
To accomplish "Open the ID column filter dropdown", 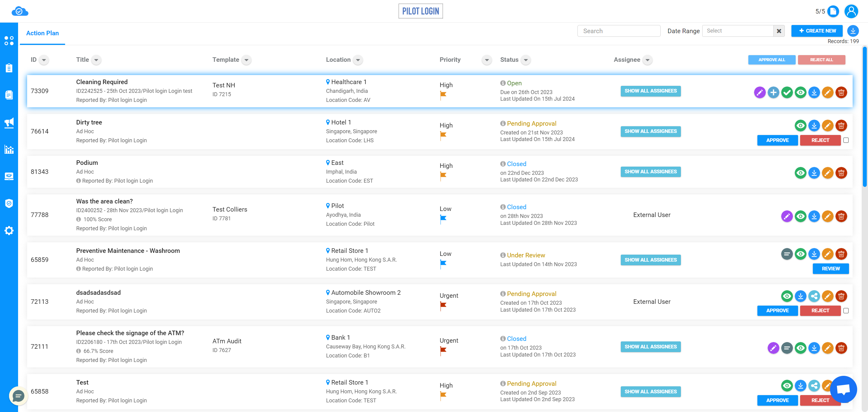I will pyautogui.click(x=44, y=60).
